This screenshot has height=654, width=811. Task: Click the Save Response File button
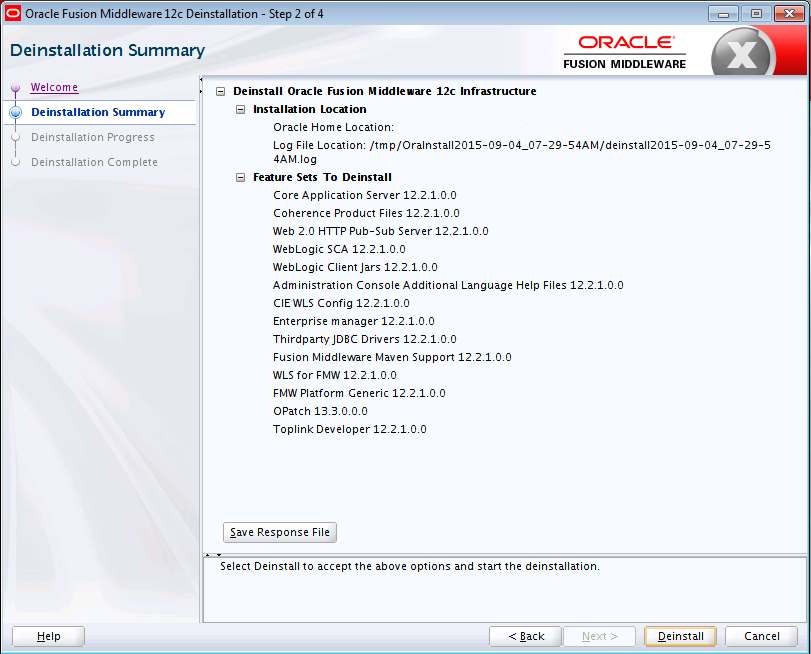tap(280, 532)
